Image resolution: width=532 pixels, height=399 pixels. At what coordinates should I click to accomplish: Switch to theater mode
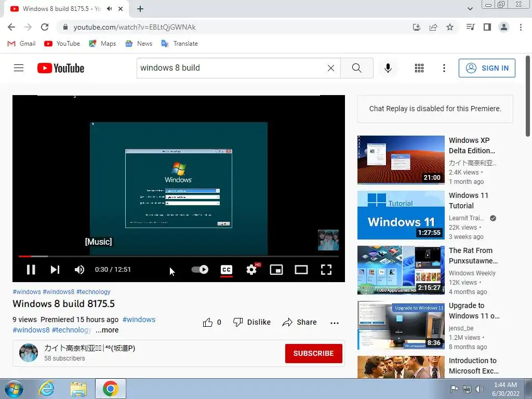coord(301,270)
